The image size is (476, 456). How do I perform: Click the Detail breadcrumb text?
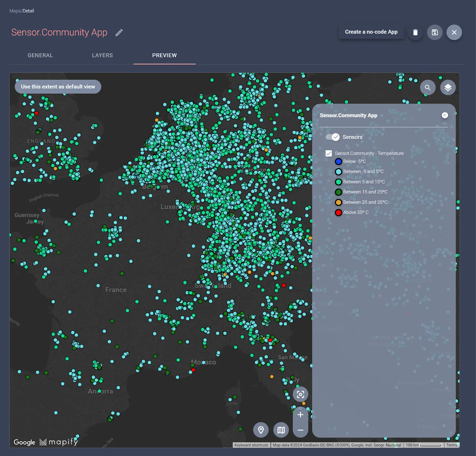click(28, 11)
